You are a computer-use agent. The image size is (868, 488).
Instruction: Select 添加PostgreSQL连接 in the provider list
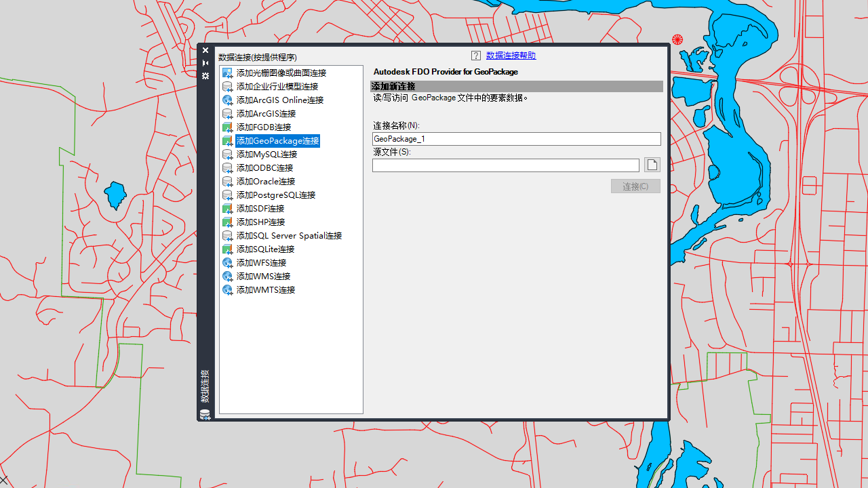pos(276,195)
